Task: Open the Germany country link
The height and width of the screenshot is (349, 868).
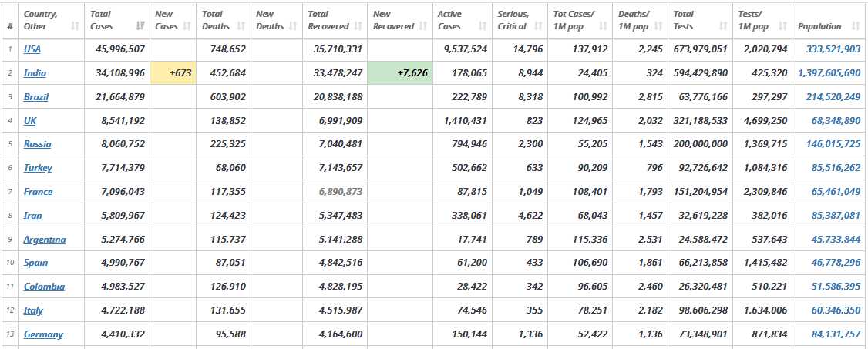Action: click(43, 334)
